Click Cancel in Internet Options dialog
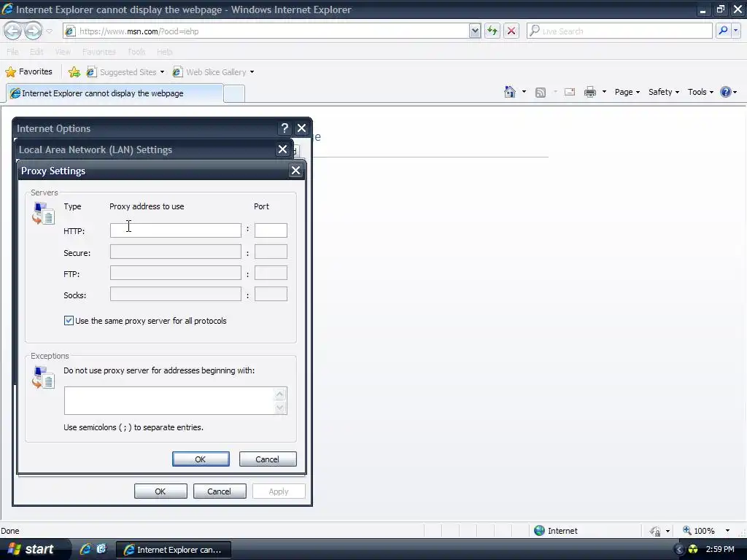 pyautogui.click(x=220, y=491)
